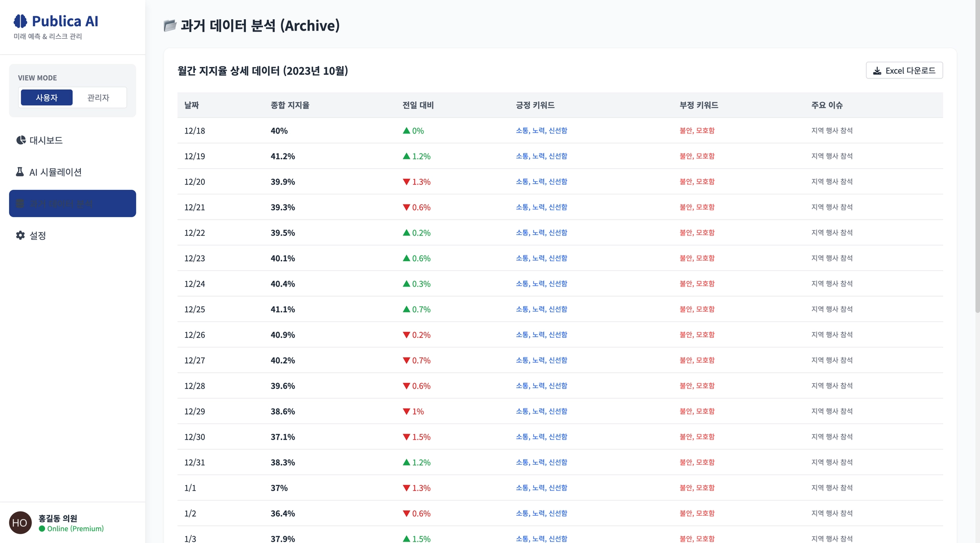Viewport: 980px width, 543px height.
Task: Click the red down arrow in the 12/30 row
Action: [x=406, y=437]
